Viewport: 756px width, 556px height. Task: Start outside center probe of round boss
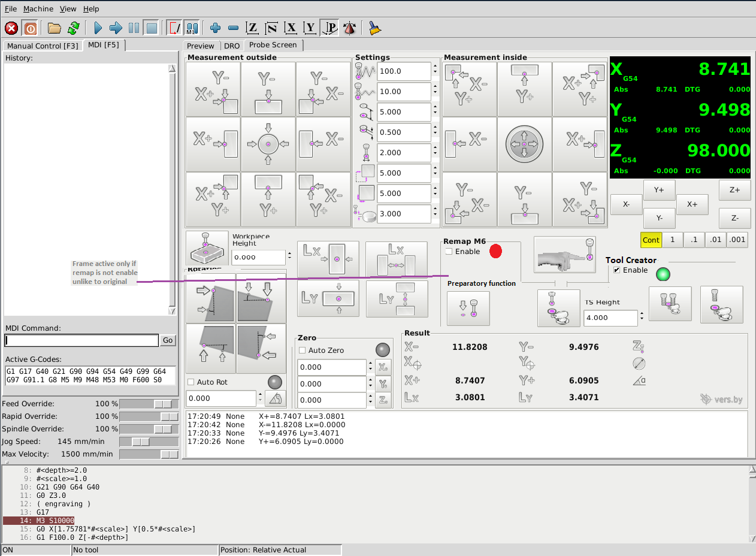pos(268,144)
